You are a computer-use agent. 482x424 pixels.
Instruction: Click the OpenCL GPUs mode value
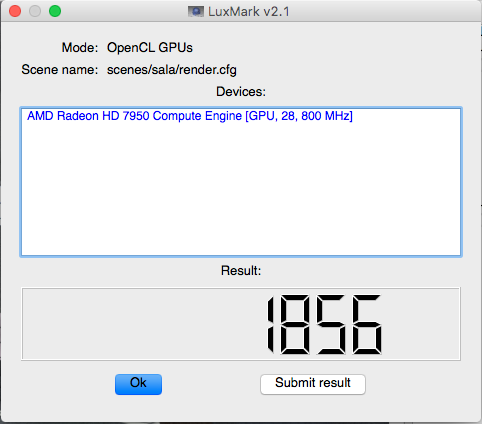150,48
